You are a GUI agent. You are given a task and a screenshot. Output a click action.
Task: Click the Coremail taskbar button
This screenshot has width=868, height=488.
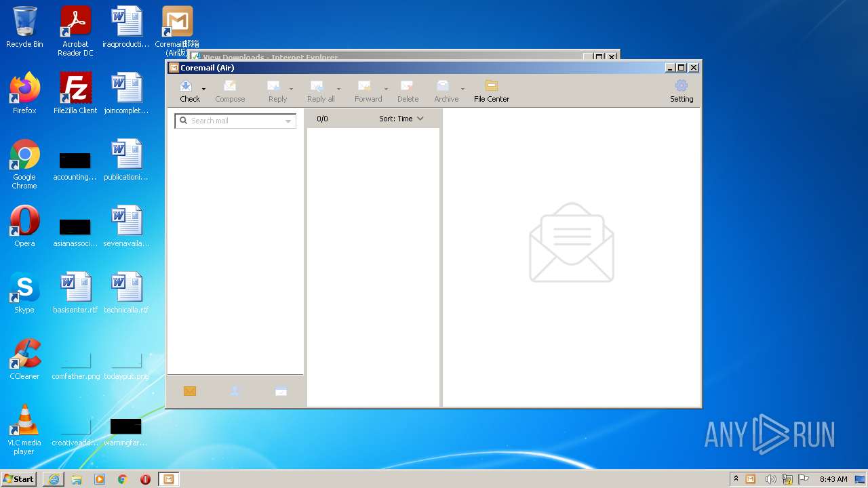168,479
